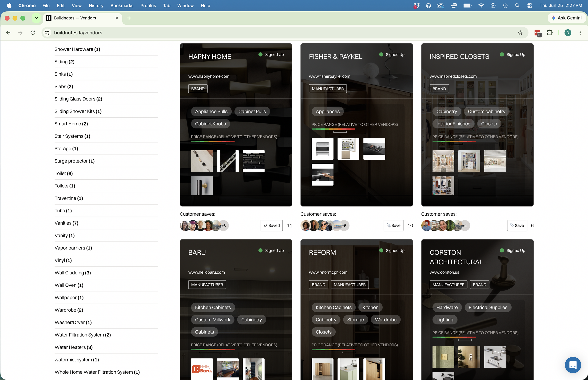Open the Window menu
The height and width of the screenshot is (380, 588).
[x=185, y=5]
